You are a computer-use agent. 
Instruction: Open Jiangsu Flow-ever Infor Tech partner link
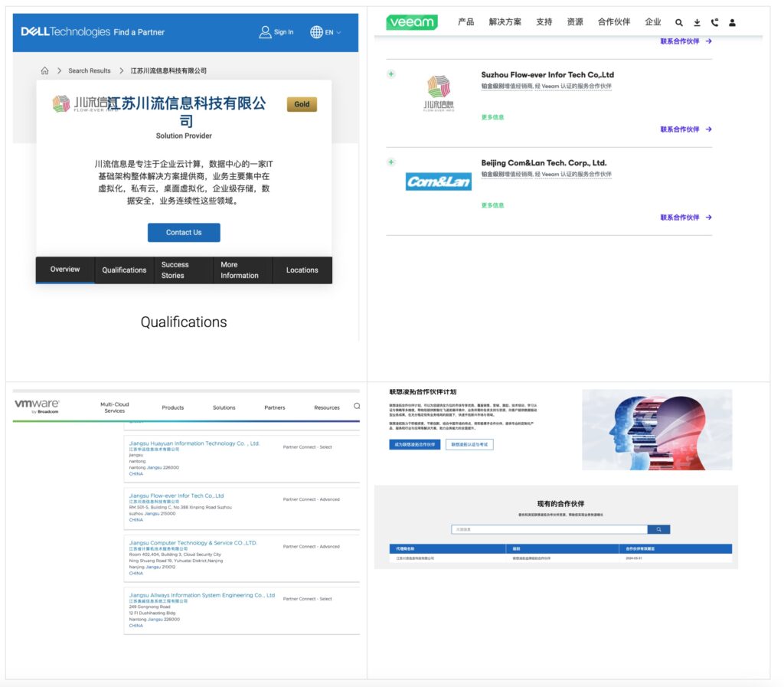coord(177,496)
